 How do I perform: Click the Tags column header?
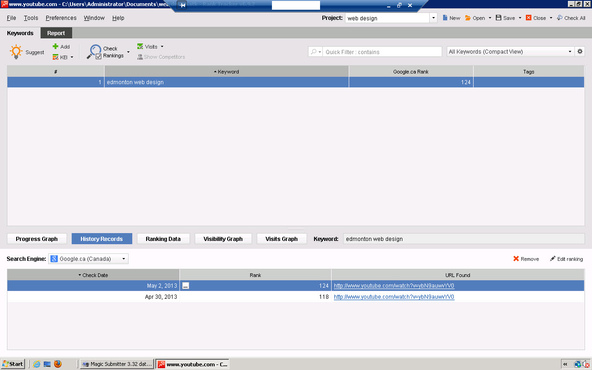[529, 71]
